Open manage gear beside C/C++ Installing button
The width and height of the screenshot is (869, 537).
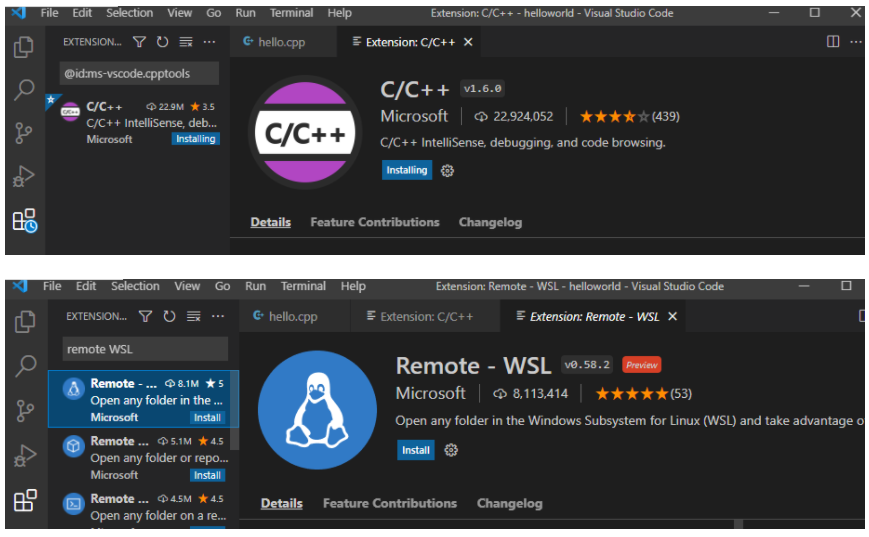(447, 171)
